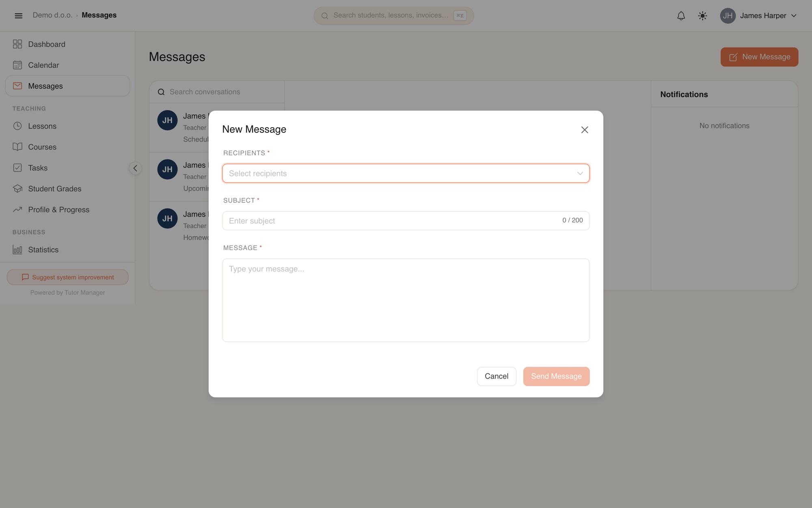The image size is (812, 508).
Task: Close the New Message dialog with X
Action: click(x=584, y=130)
